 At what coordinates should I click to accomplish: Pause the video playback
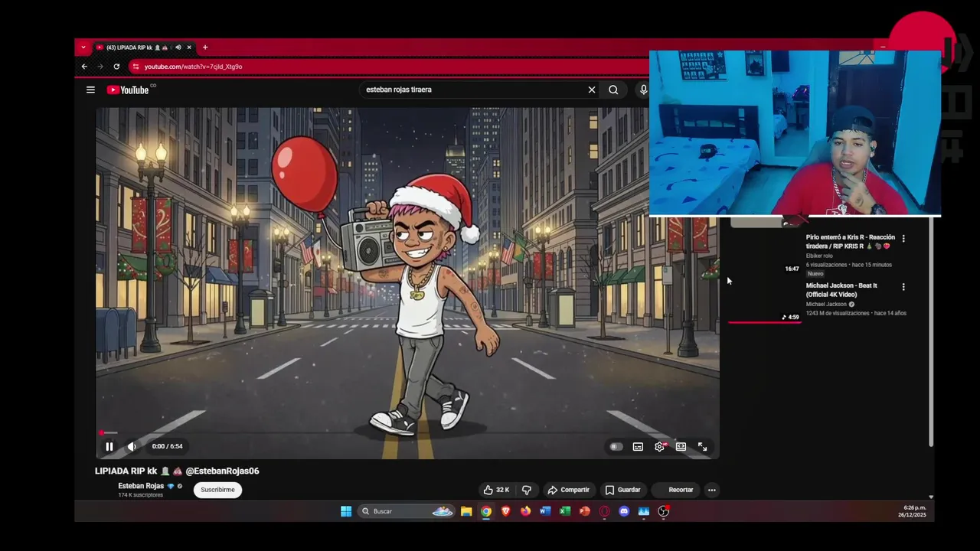[x=109, y=446]
